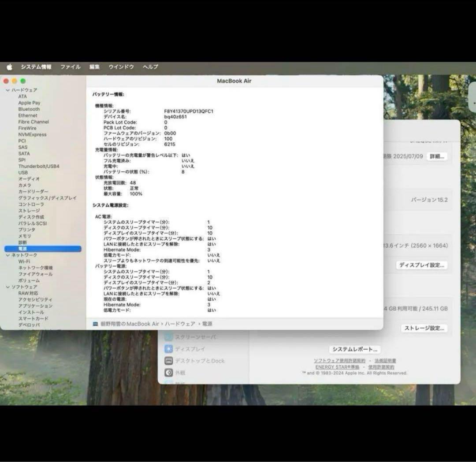Click the スクリーンセーバ icon in settings sidebar

point(168,337)
